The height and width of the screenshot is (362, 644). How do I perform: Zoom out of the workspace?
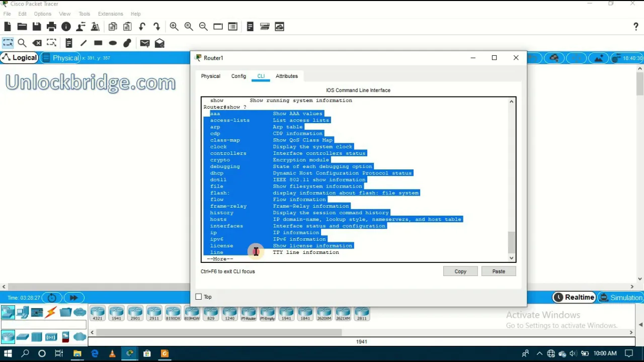point(203,27)
